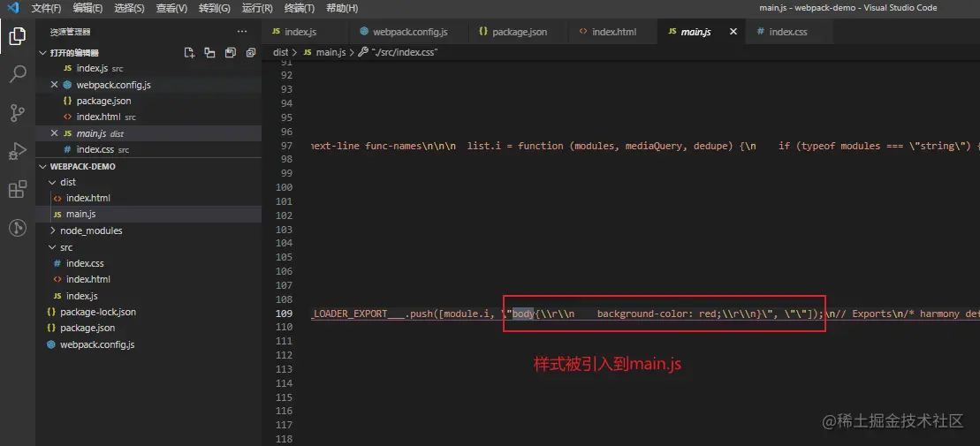Click the VS Code logo icon

click(13, 8)
